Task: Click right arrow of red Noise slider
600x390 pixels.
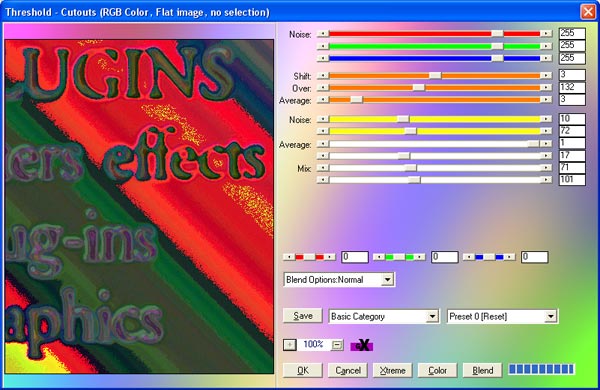Action: click(546, 34)
